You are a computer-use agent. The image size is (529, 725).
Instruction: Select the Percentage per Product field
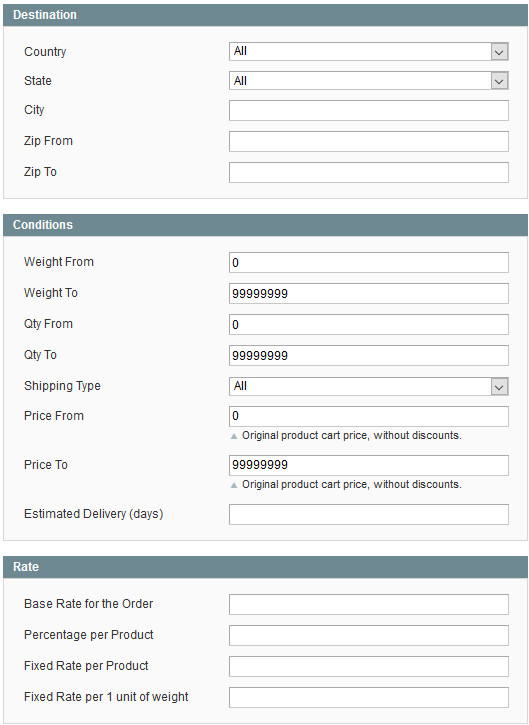pos(369,635)
